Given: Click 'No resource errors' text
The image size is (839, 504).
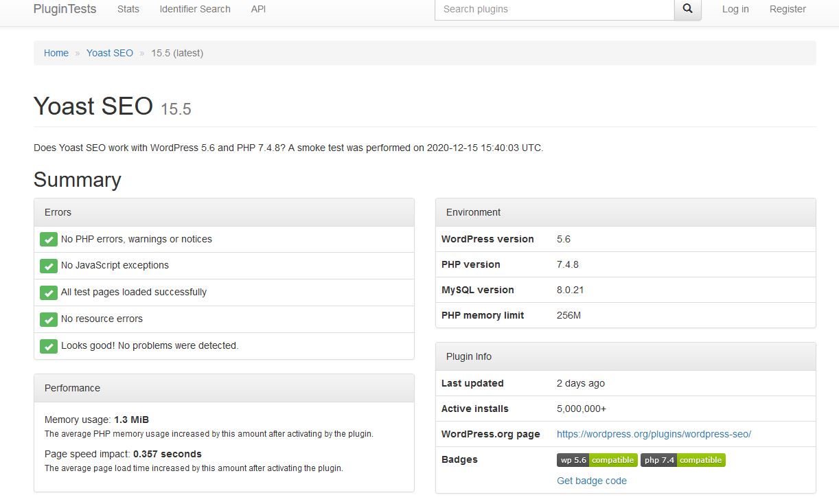Looking at the screenshot, I should pyautogui.click(x=102, y=319).
